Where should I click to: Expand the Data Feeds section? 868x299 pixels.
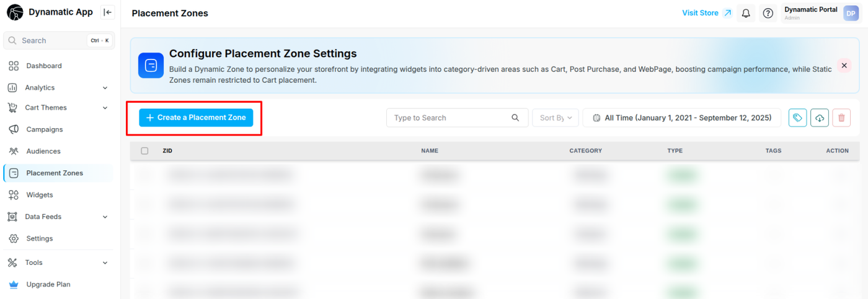click(105, 217)
